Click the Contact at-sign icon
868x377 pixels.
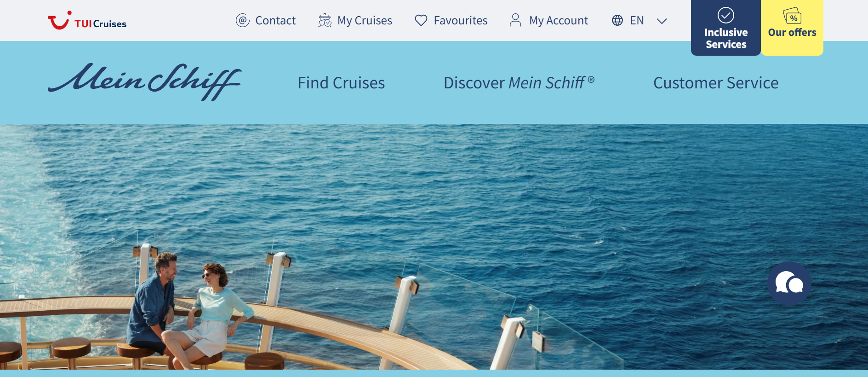click(243, 20)
